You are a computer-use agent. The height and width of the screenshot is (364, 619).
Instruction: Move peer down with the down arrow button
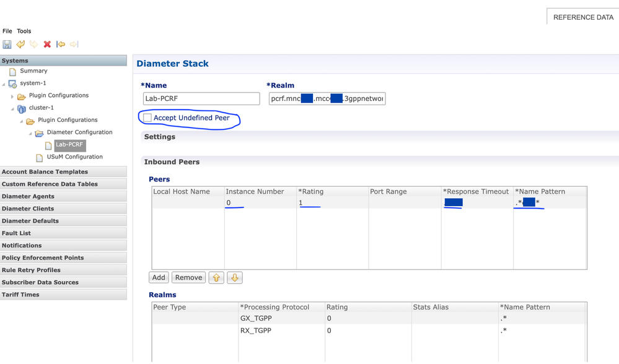[235, 277]
